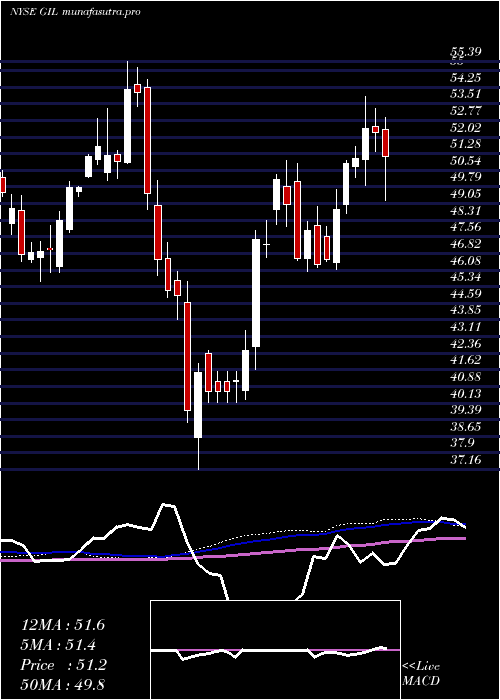
Task: Click the last red candlestick on the right
Action: [x=385, y=143]
